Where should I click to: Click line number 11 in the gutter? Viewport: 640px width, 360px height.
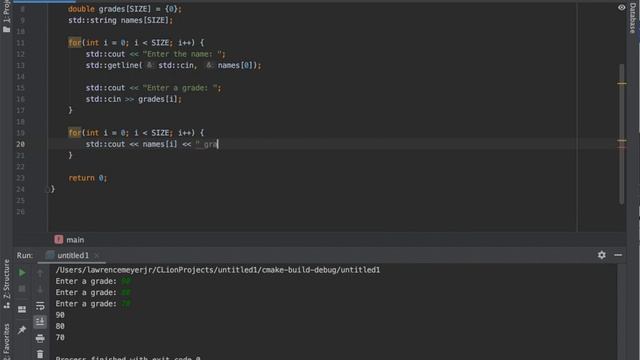click(20, 43)
